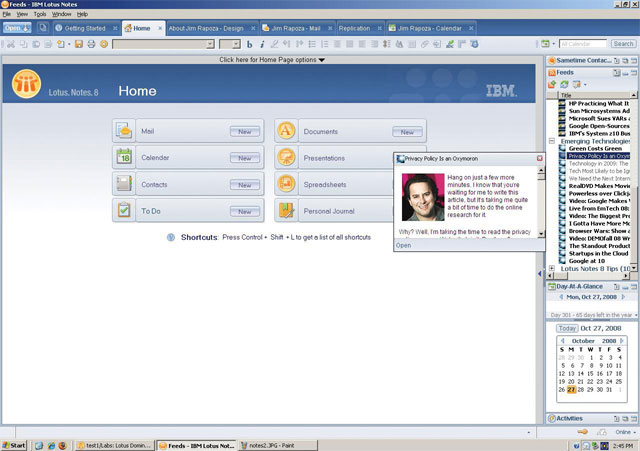Select Google at 10 feed item
The height and width of the screenshot is (451, 640).
(x=587, y=261)
